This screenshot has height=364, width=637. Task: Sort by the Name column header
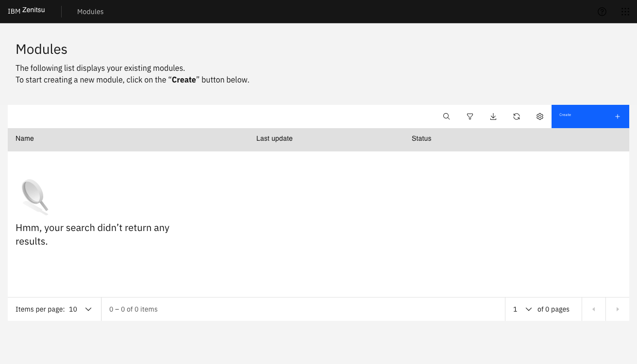[x=25, y=139]
